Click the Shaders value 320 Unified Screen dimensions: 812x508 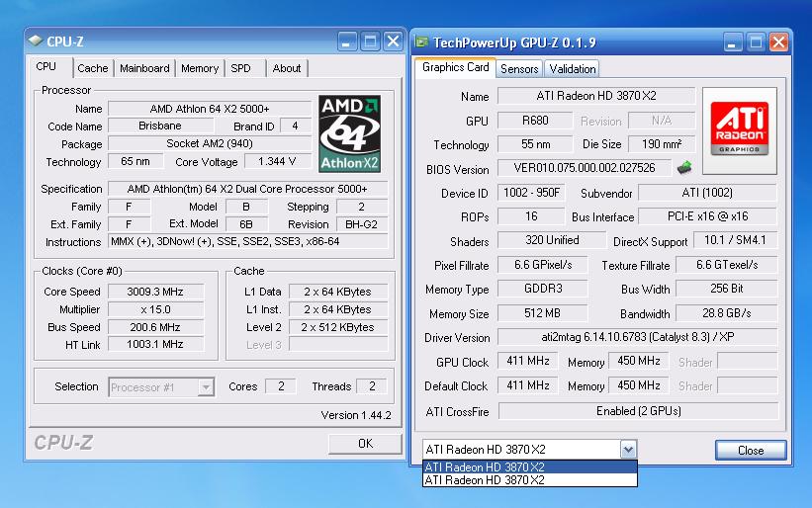click(552, 240)
